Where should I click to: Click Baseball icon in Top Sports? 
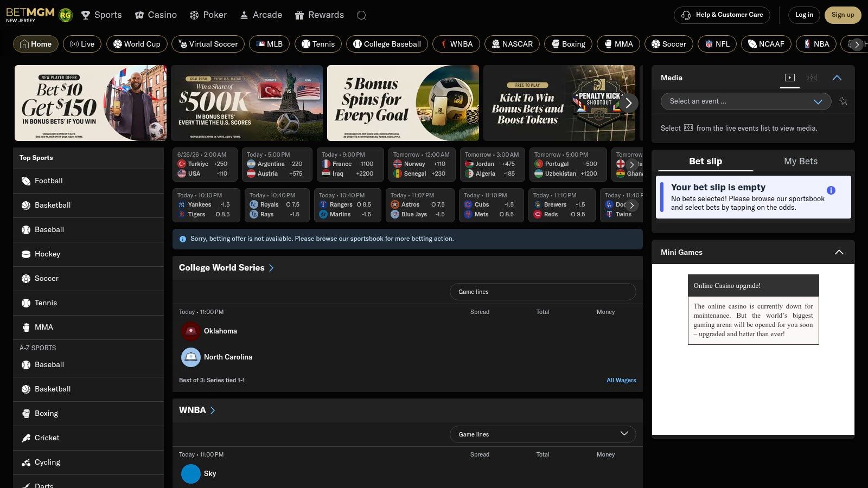coord(25,230)
